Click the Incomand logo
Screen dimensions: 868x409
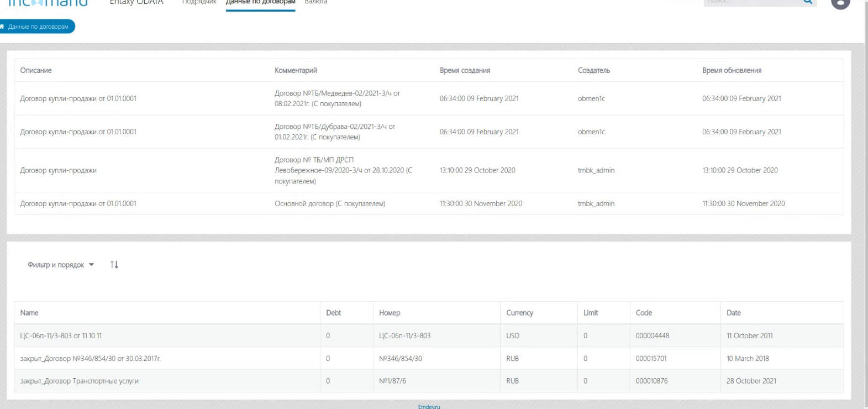pyautogui.click(x=48, y=3)
